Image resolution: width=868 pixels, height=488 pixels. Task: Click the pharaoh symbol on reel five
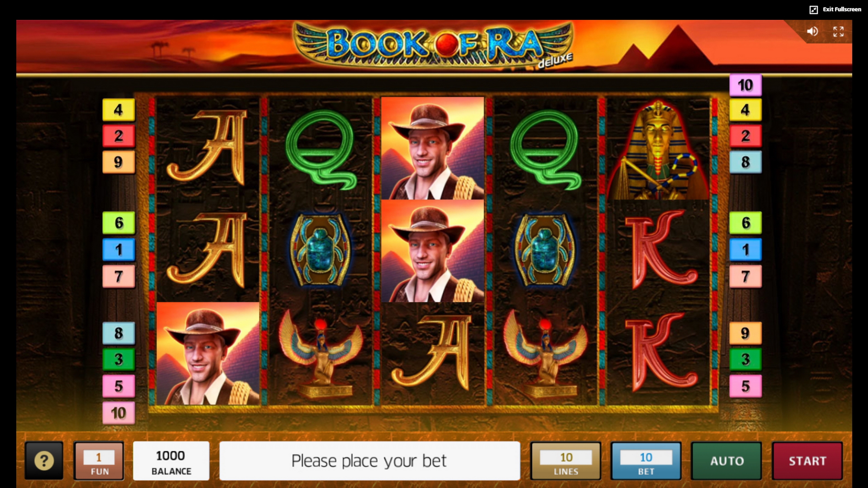click(658, 148)
